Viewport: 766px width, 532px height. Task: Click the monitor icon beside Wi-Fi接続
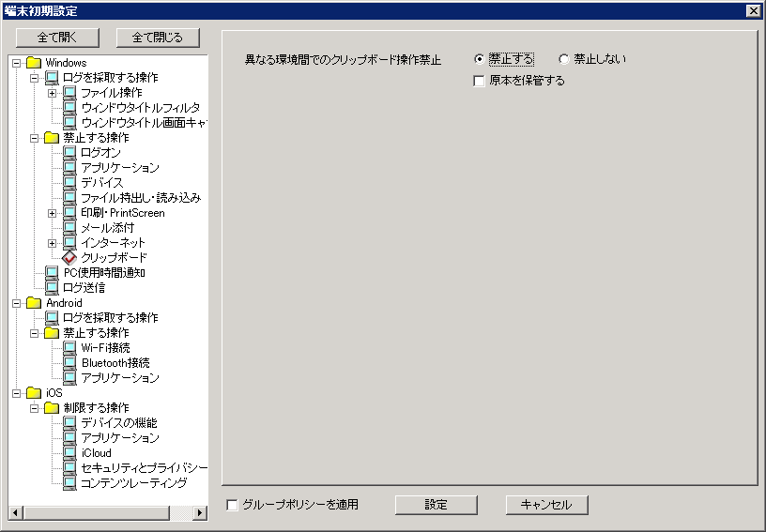[x=69, y=348]
